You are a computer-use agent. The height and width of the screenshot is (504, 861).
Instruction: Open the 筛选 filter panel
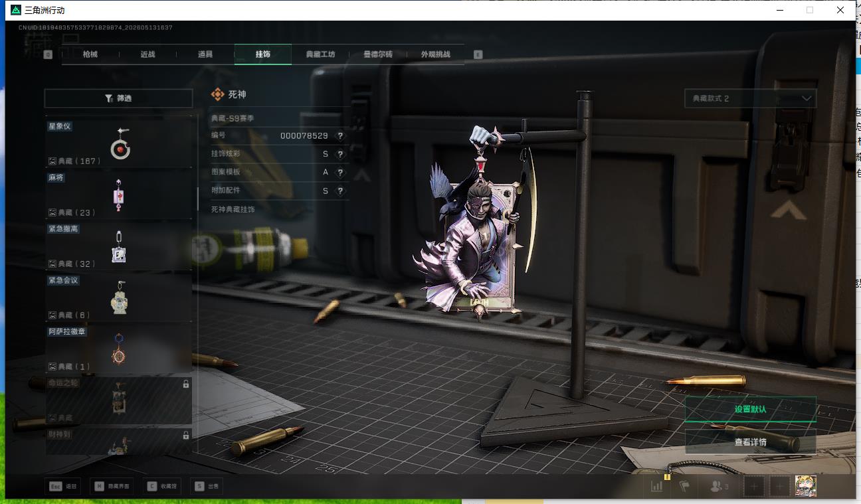118,98
